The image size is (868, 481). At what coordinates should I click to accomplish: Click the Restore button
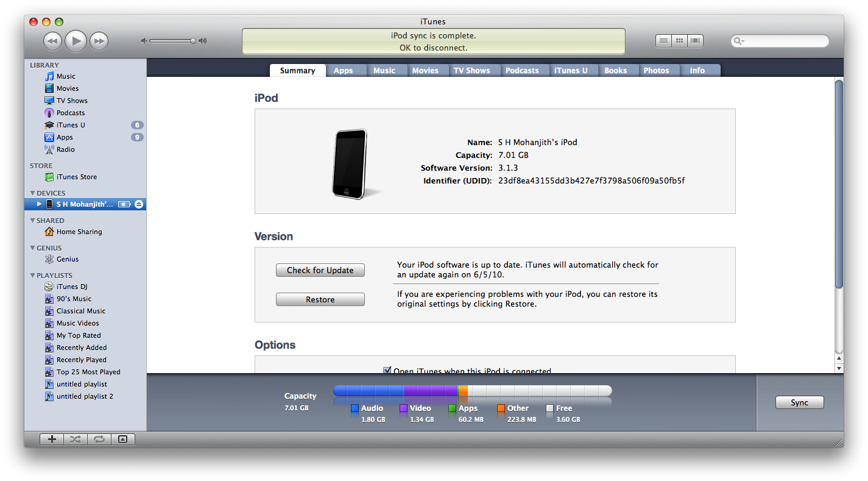point(320,299)
